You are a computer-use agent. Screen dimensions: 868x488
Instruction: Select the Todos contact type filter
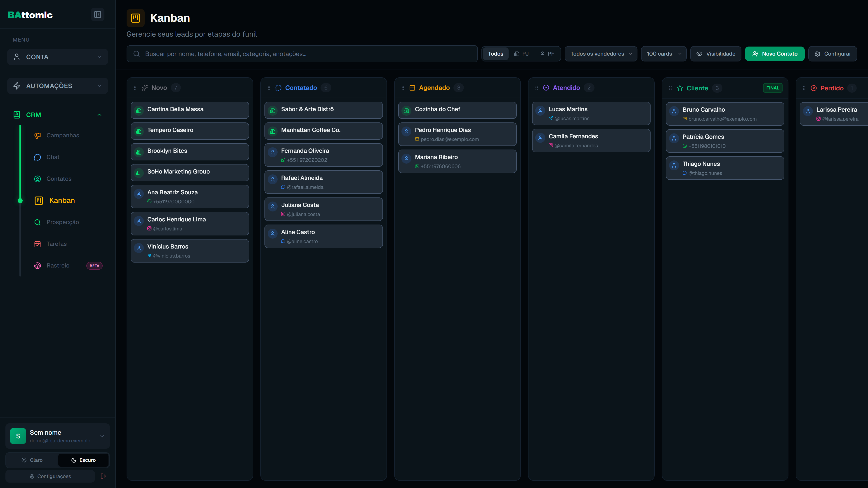(495, 54)
